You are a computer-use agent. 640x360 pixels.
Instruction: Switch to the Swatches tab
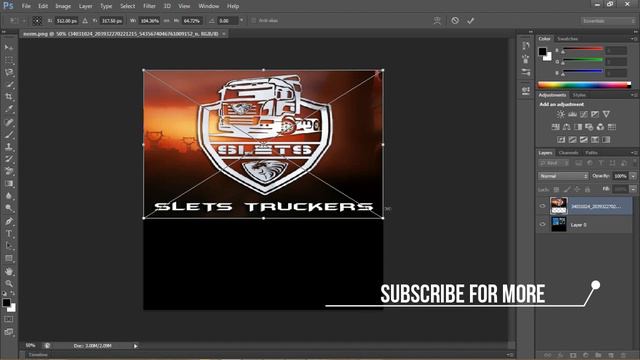pyautogui.click(x=567, y=39)
